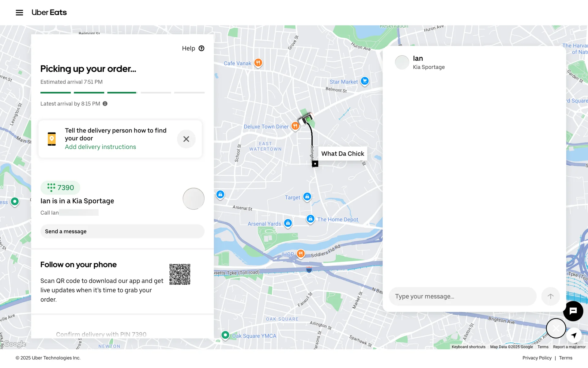Open Terms link in page footer
The height and width of the screenshot is (368, 588).
point(565,358)
